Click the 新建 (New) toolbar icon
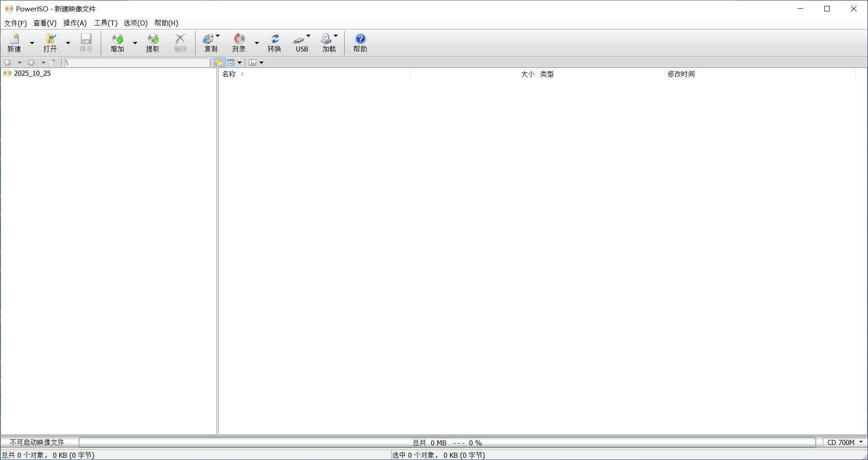Image resolution: width=868 pixels, height=460 pixels. [14, 43]
